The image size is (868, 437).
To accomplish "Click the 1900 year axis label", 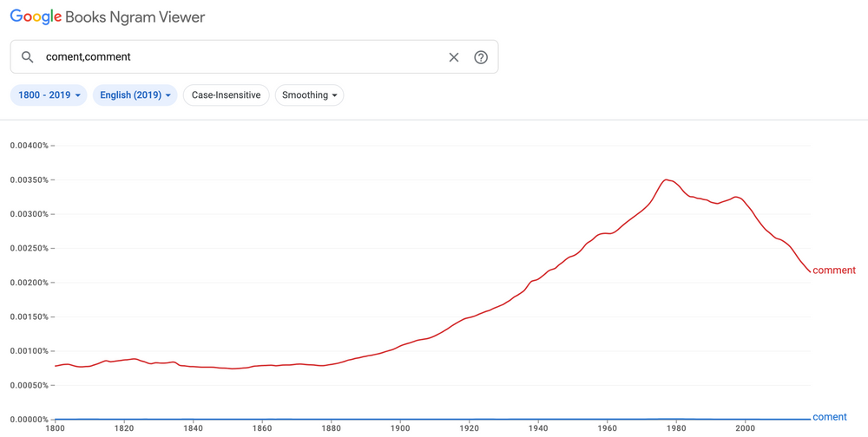I will point(399,427).
